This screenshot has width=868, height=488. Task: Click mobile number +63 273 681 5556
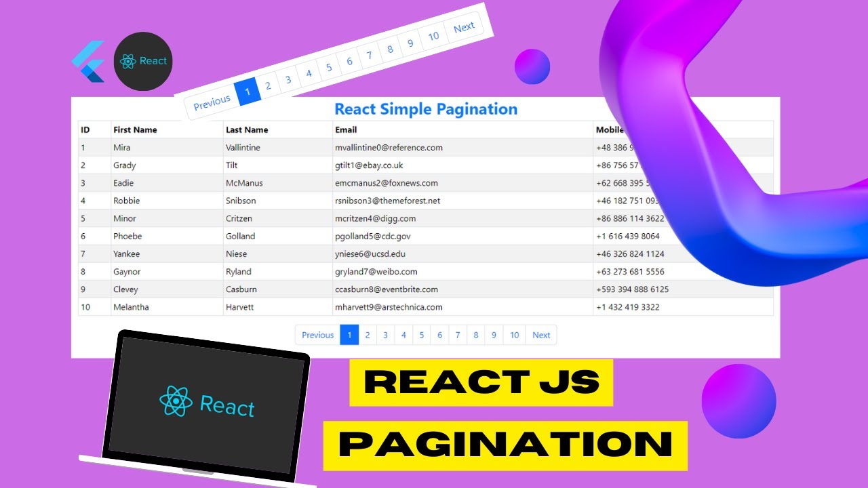[x=630, y=271]
